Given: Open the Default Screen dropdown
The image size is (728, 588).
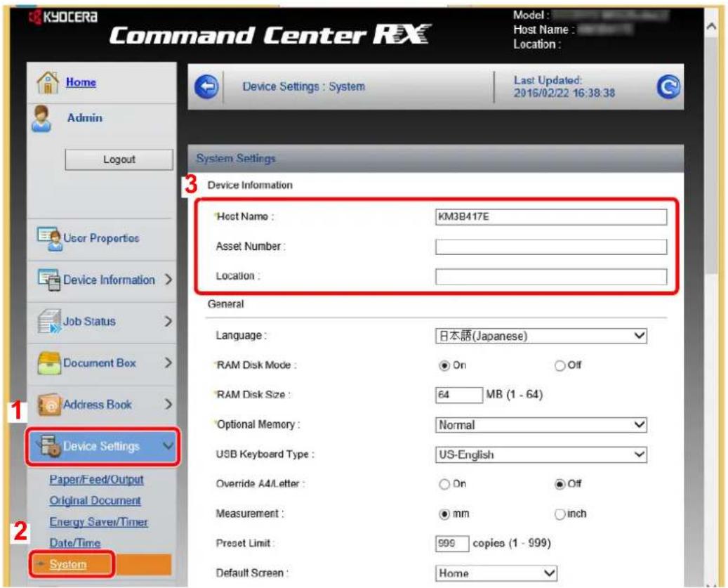Looking at the screenshot, I should tap(496, 573).
